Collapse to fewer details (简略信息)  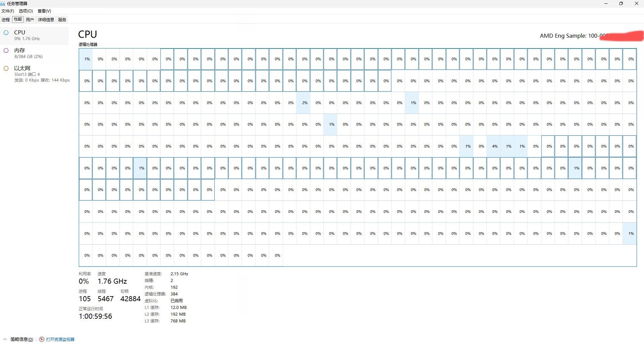(x=22, y=339)
